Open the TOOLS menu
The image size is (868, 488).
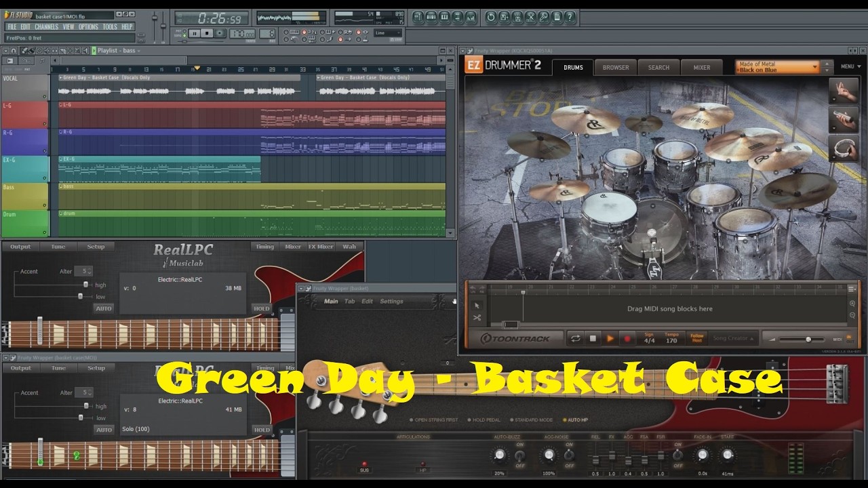click(110, 26)
